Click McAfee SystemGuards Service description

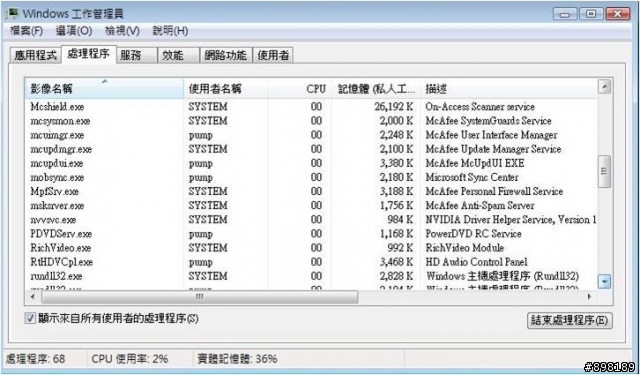pos(488,121)
